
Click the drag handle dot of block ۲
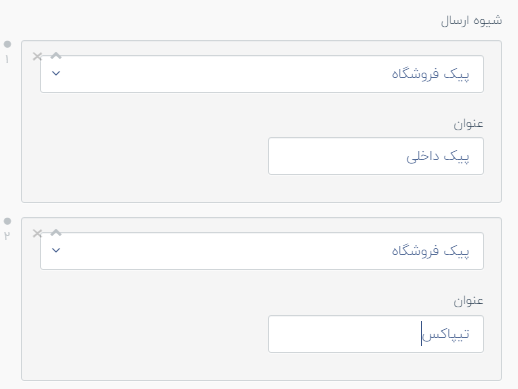click(7, 221)
